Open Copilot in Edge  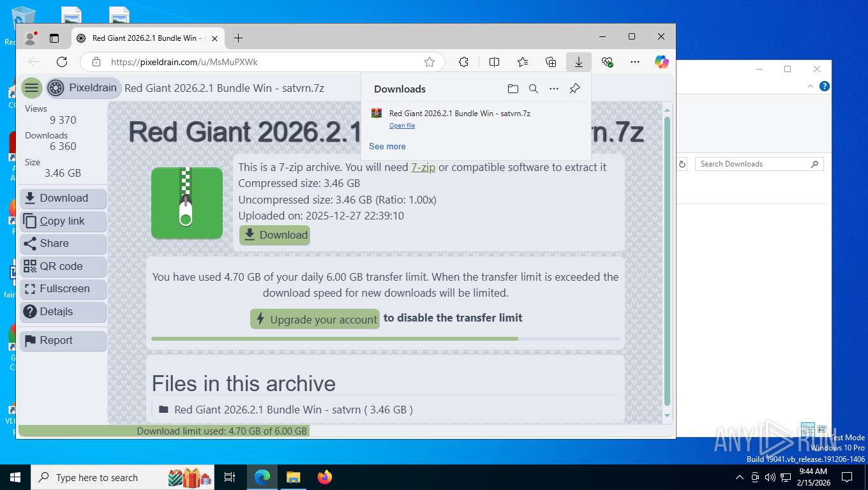coord(662,62)
